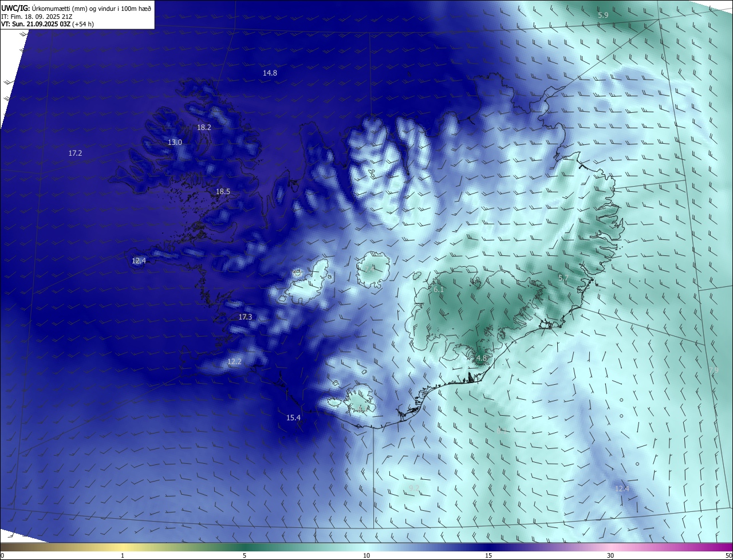
Task: Click the 7.9 value near the right border
Action: [713, 371]
